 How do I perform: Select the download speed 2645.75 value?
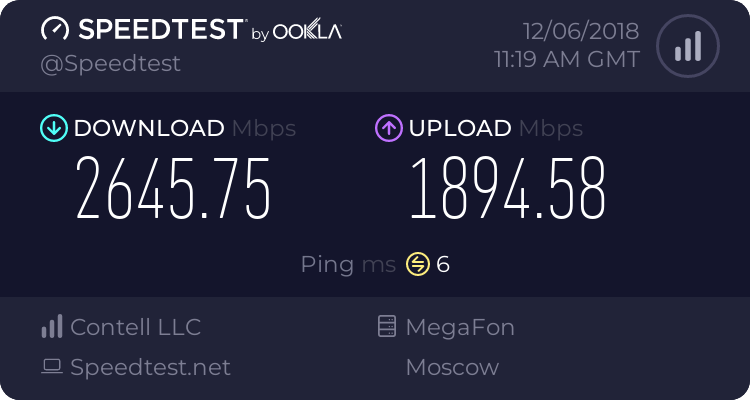[x=173, y=188]
